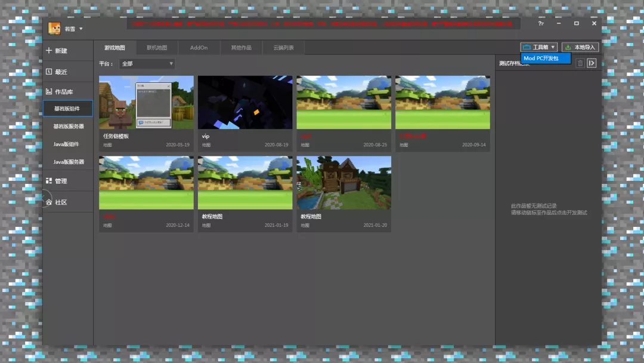
Task: Click the 作品库 library icon
Action: [x=49, y=92]
